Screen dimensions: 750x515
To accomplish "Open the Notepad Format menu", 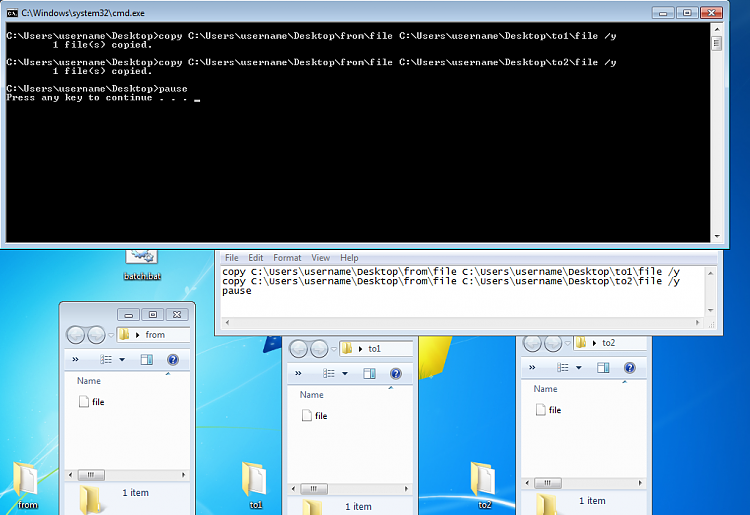I will point(287,258).
